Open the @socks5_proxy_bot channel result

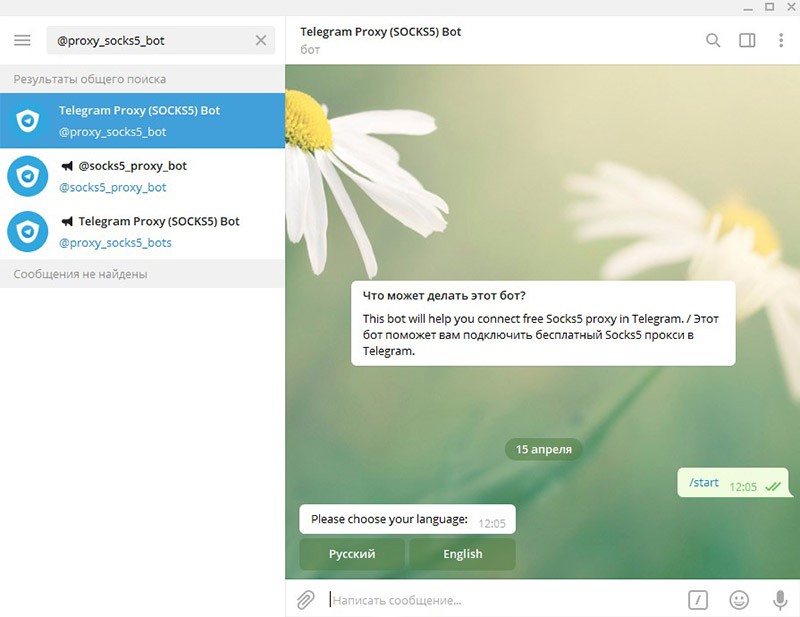click(x=142, y=176)
